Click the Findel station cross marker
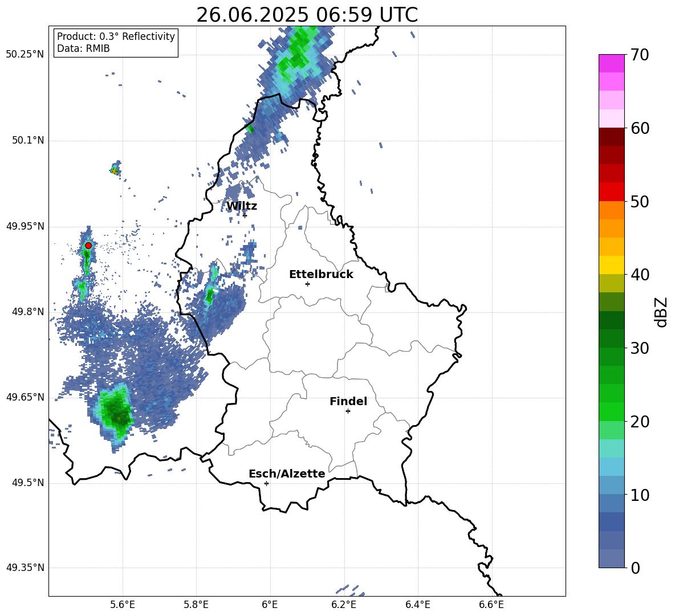 point(348,411)
